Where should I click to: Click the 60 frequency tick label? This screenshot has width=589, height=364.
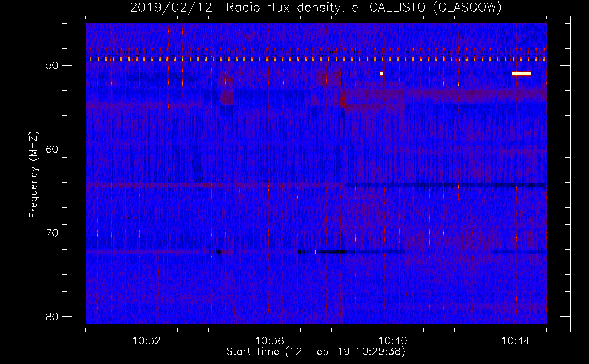52,149
